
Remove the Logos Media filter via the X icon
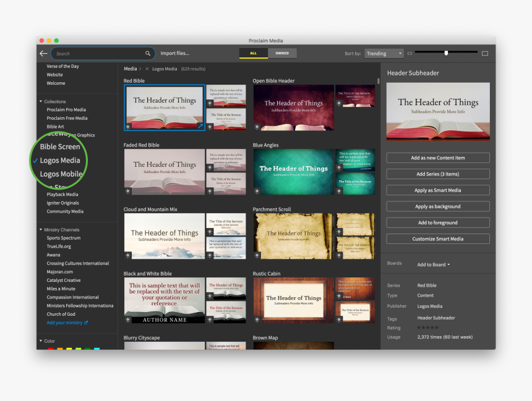[147, 69]
